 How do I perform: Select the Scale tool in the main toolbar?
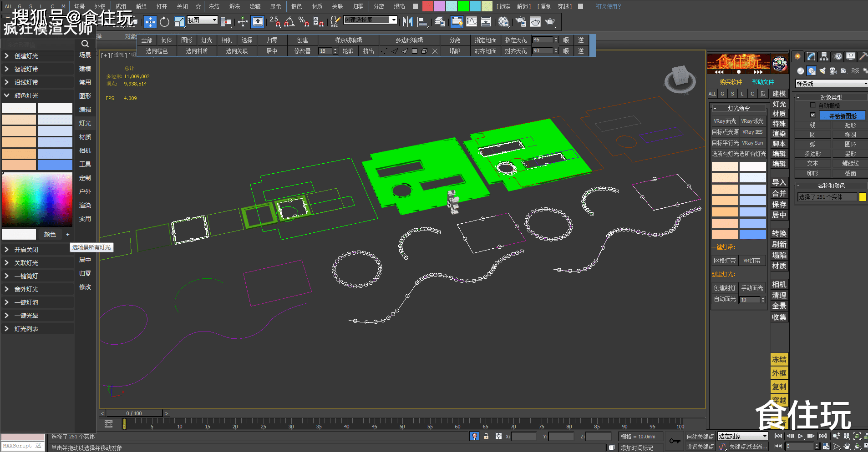(x=179, y=21)
